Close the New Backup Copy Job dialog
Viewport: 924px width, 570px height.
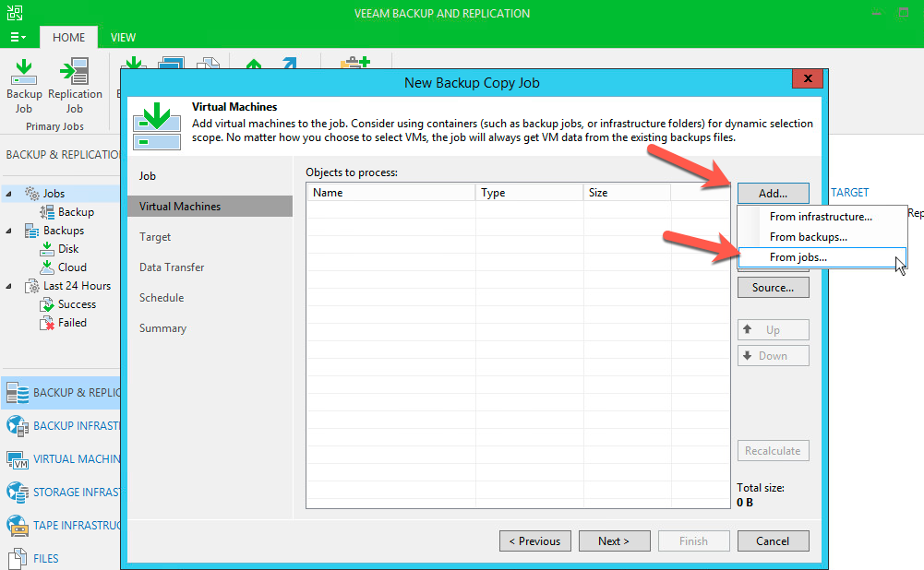coord(808,78)
